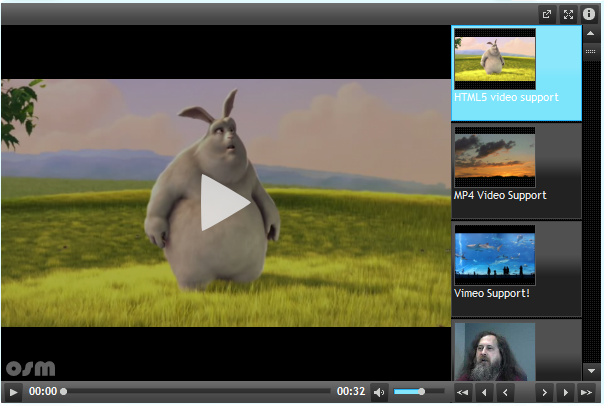The image size is (604, 406).
Task: Open the aquarium Vimeo thumbnail
Action: point(495,255)
